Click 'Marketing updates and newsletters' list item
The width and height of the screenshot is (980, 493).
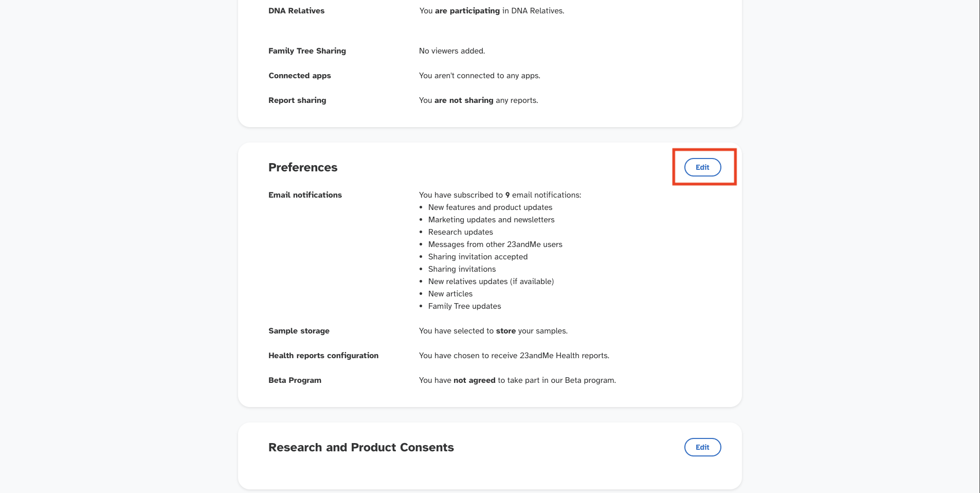[491, 220]
